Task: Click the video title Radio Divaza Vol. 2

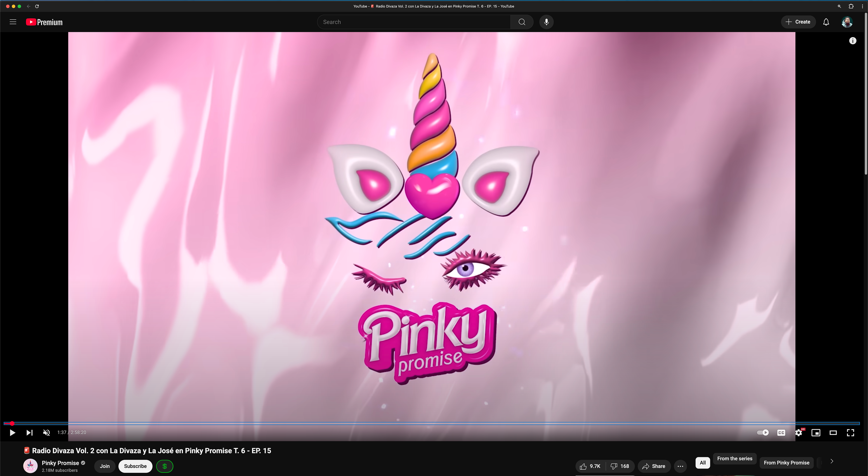Action: point(148,451)
